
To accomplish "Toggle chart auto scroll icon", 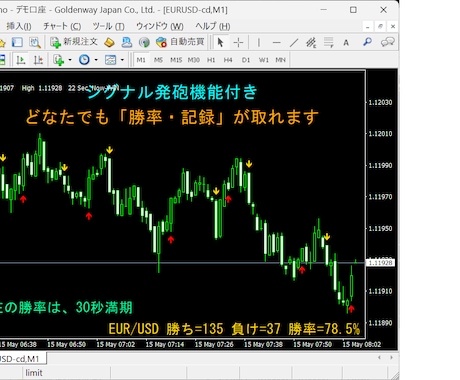I will (21, 60).
